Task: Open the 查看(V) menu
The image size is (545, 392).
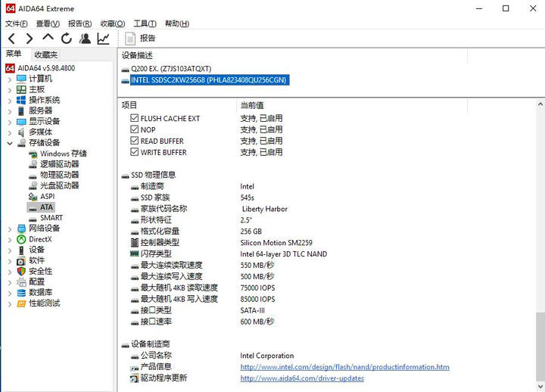Action: point(48,23)
